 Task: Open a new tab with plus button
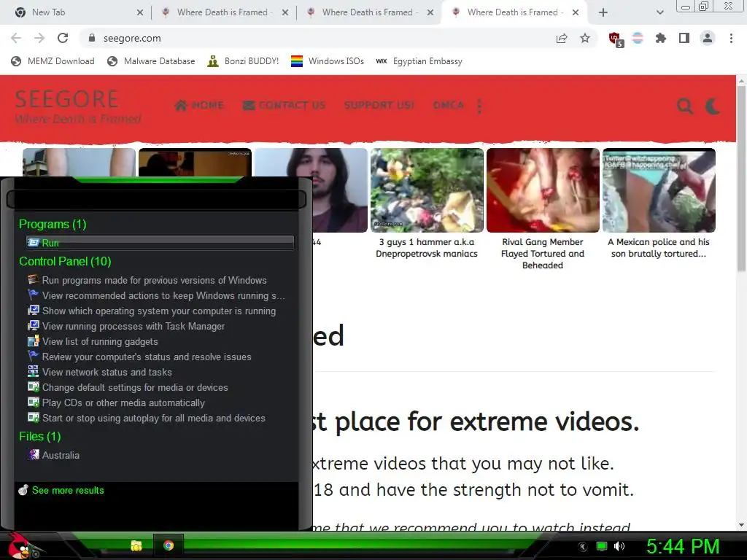click(x=603, y=12)
